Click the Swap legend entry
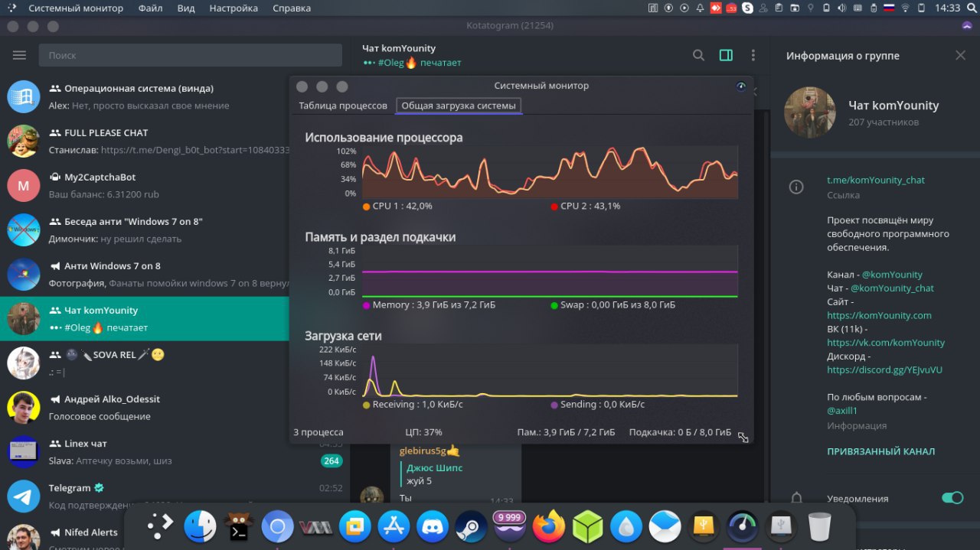 pos(613,305)
